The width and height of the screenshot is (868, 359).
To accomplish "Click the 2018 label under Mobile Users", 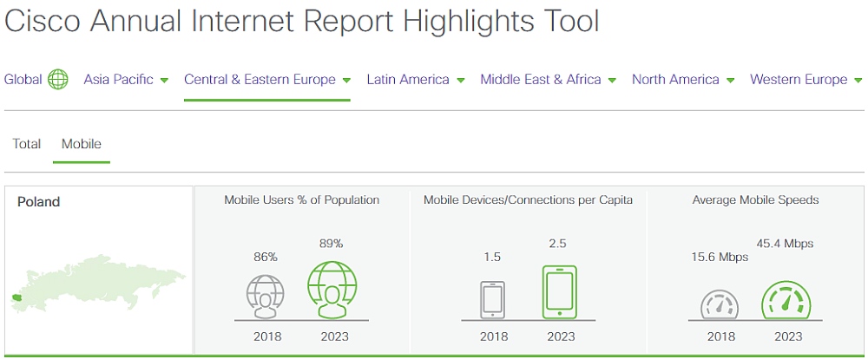I will (267, 336).
